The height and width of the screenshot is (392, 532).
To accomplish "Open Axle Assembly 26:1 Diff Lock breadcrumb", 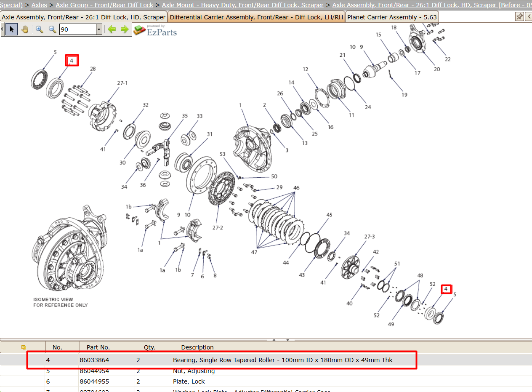I will pyautogui.click(x=432, y=5).
